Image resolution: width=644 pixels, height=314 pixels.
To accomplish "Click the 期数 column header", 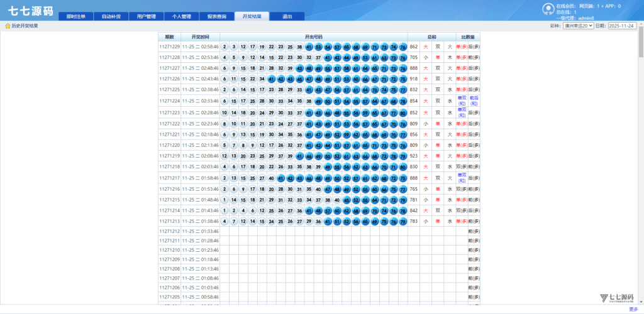I will click(x=169, y=36).
